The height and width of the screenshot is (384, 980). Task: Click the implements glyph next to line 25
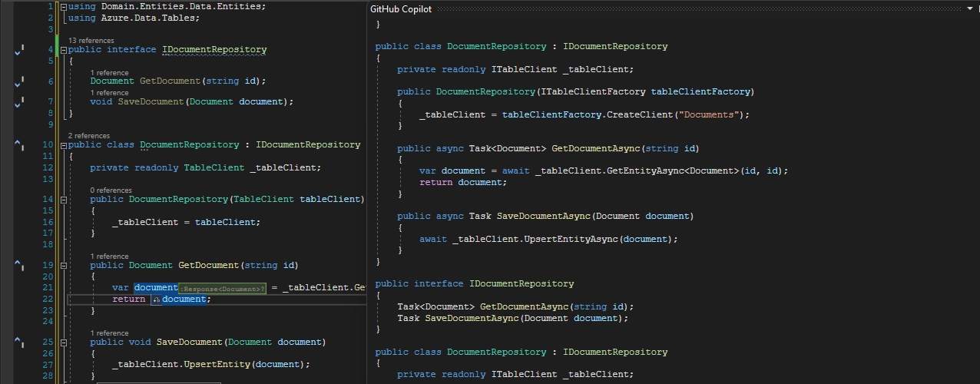[x=19, y=342]
